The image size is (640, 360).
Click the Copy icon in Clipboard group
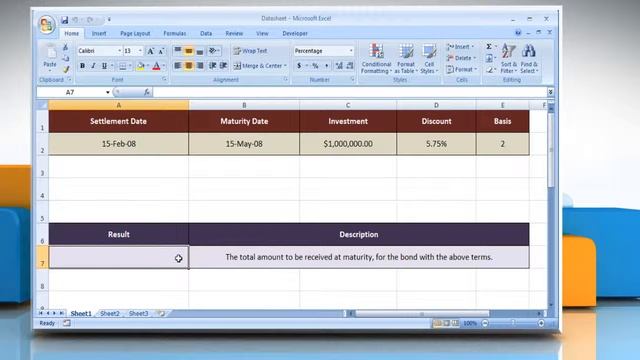tap(66, 59)
